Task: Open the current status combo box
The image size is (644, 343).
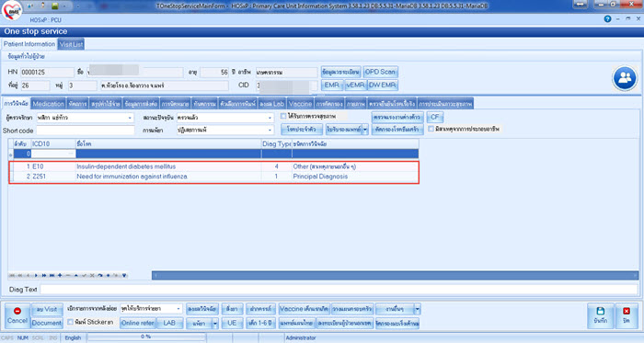Action: pyautogui.click(x=225, y=118)
